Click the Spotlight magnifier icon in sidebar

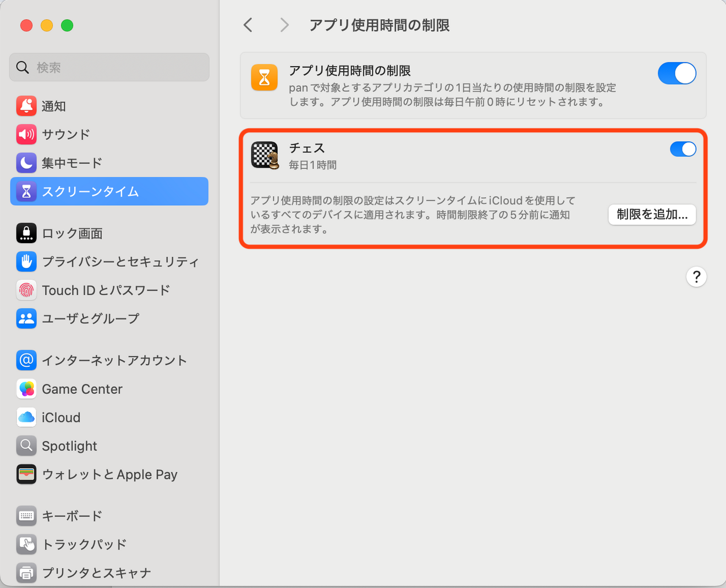point(26,446)
